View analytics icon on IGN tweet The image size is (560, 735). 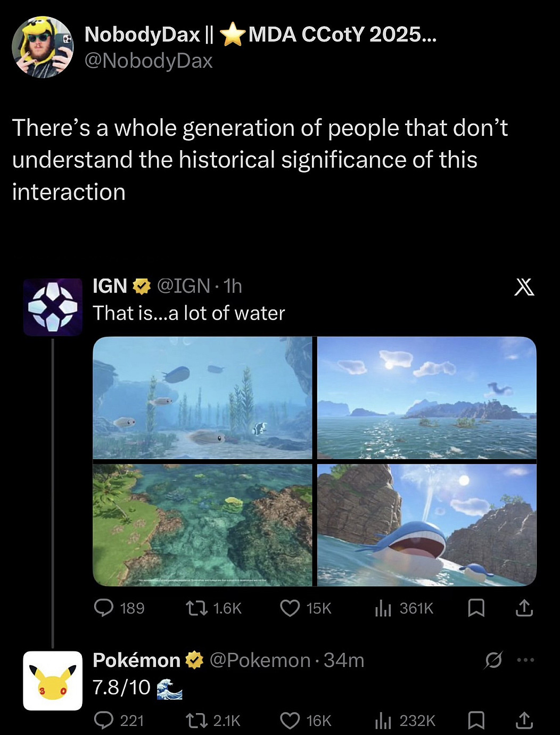(383, 608)
